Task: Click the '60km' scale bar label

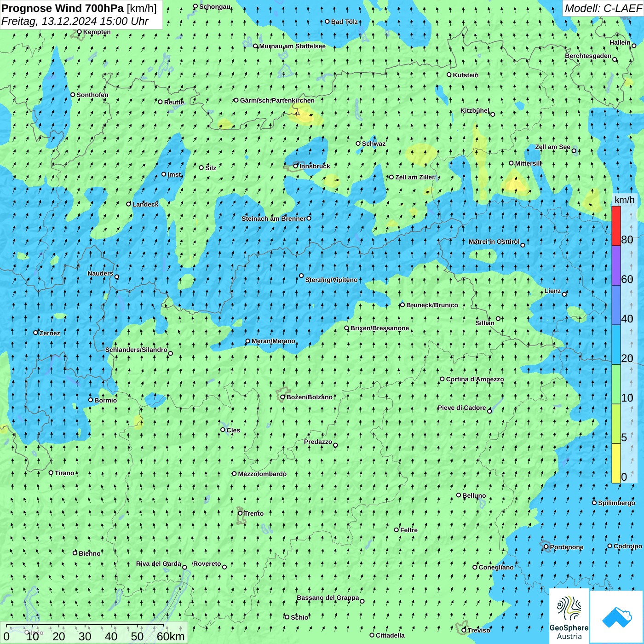Action: (x=171, y=636)
